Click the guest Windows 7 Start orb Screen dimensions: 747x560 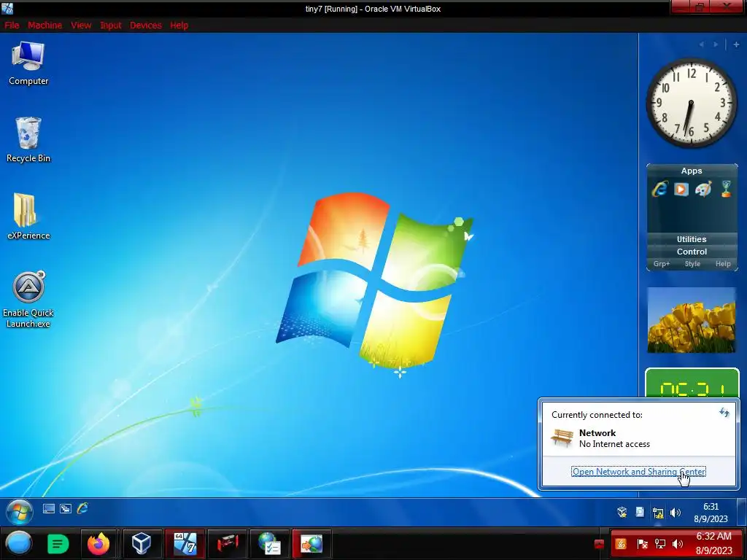click(x=20, y=512)
